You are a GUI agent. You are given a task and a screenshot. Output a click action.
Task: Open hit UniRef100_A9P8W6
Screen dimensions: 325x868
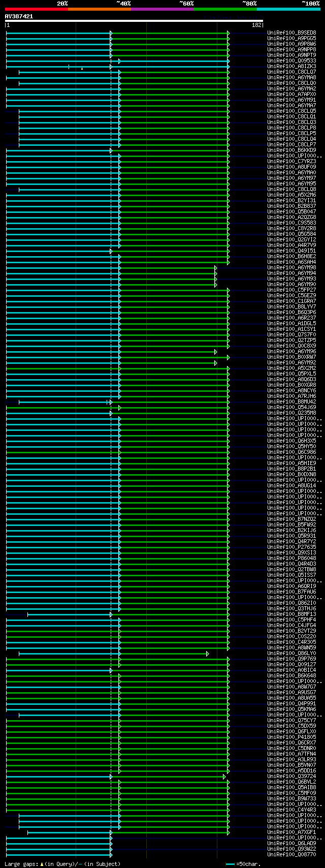pos(291,44)
